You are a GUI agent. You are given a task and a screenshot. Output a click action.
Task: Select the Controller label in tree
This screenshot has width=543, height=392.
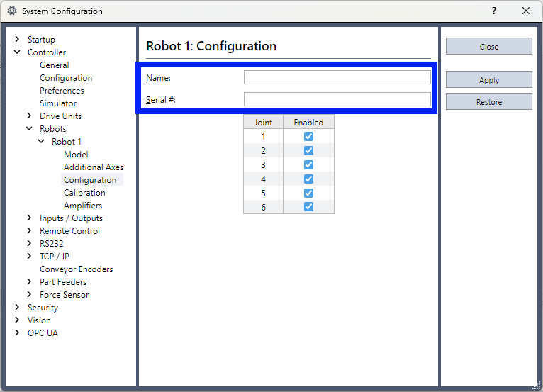point(46,52)
